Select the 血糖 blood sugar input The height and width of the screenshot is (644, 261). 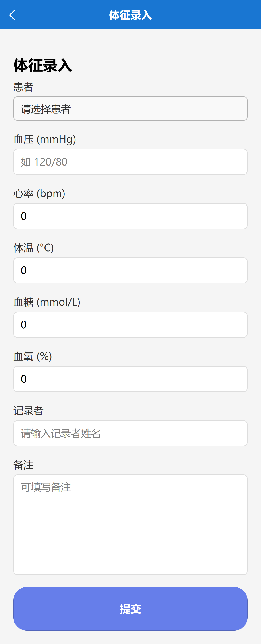[x=130, y=325]
